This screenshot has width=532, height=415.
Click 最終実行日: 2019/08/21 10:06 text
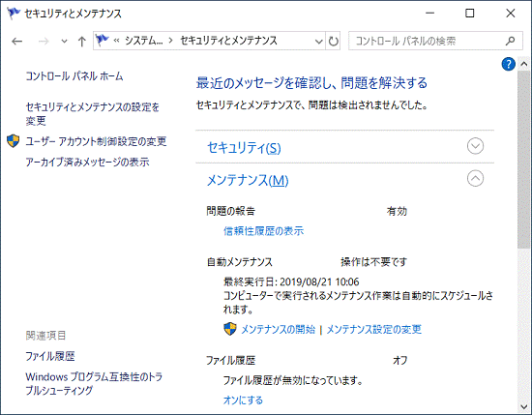[291, 282]
